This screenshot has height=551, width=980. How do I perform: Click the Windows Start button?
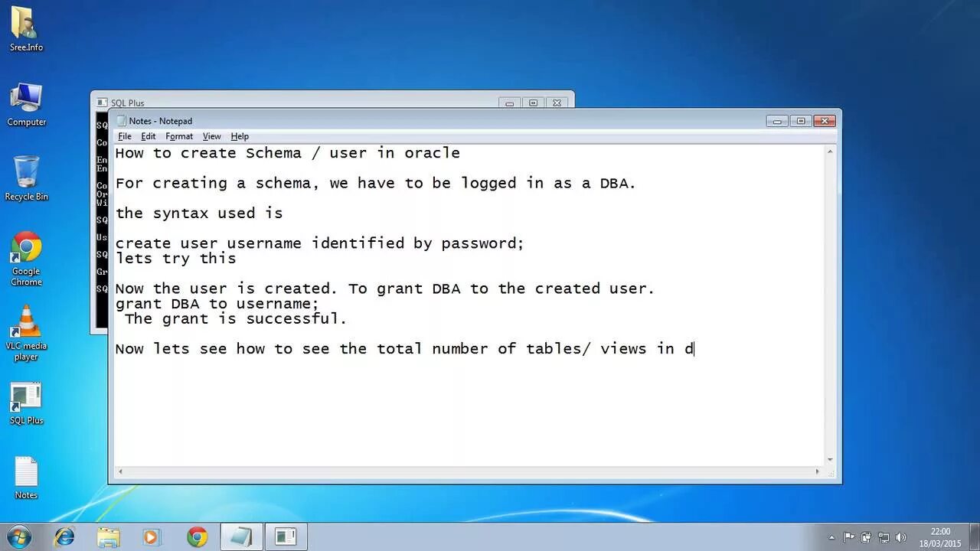[x=18, y=536]
